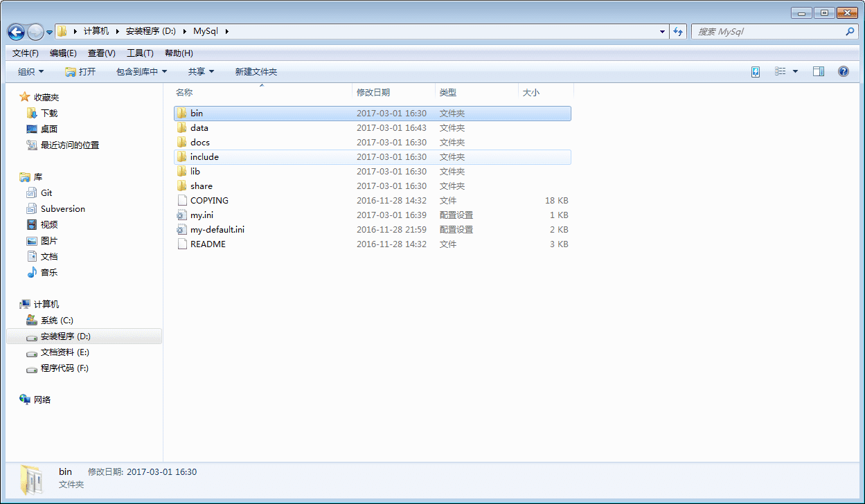Screen dimensions: 865x504
Task: Open the 工具(T) menu
Action: coord(140,53)
